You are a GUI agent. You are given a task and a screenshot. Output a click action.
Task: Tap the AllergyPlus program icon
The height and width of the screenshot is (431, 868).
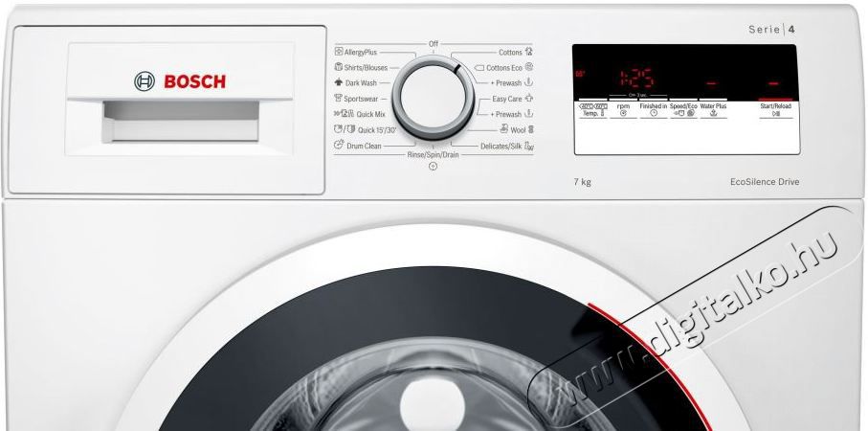tap(338, 52)
